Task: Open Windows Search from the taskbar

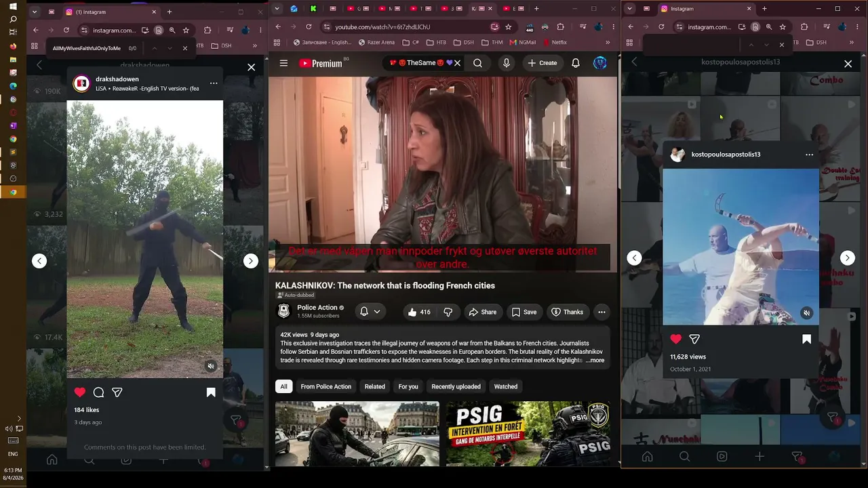Action: [13, 20]
